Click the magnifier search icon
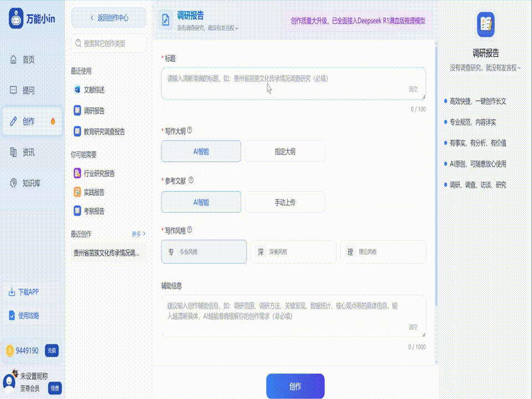The width and height of the screenshot is (532, 399). coord(78,43)
